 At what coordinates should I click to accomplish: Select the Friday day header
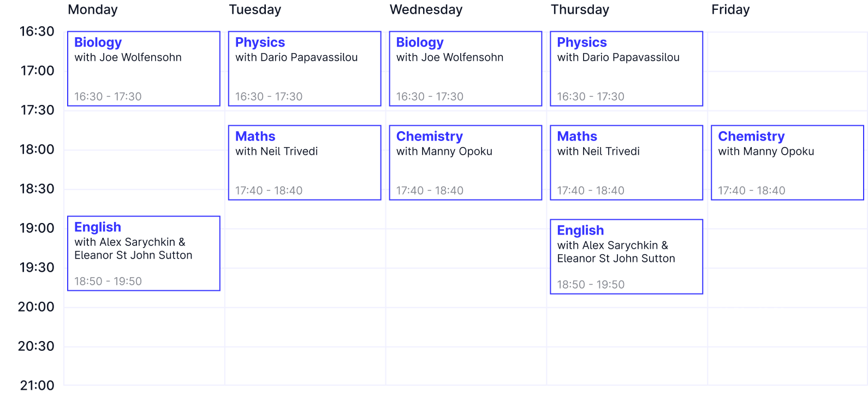pos(730,9)
